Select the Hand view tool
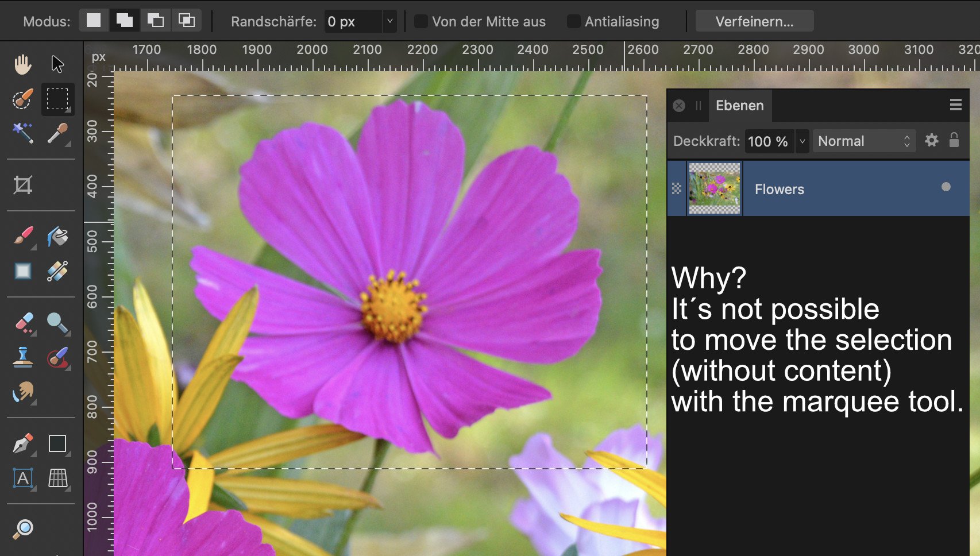This screenshot has width=980, height=556. 23,64
